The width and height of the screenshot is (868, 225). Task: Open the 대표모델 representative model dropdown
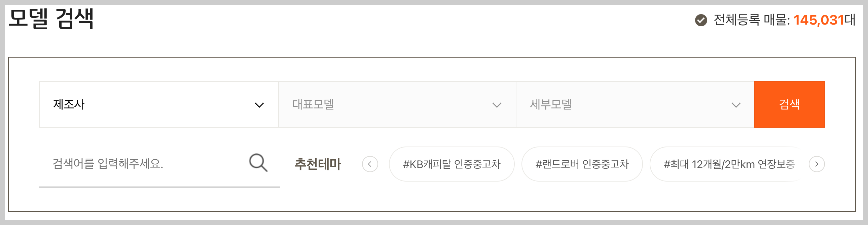(397, 105)
